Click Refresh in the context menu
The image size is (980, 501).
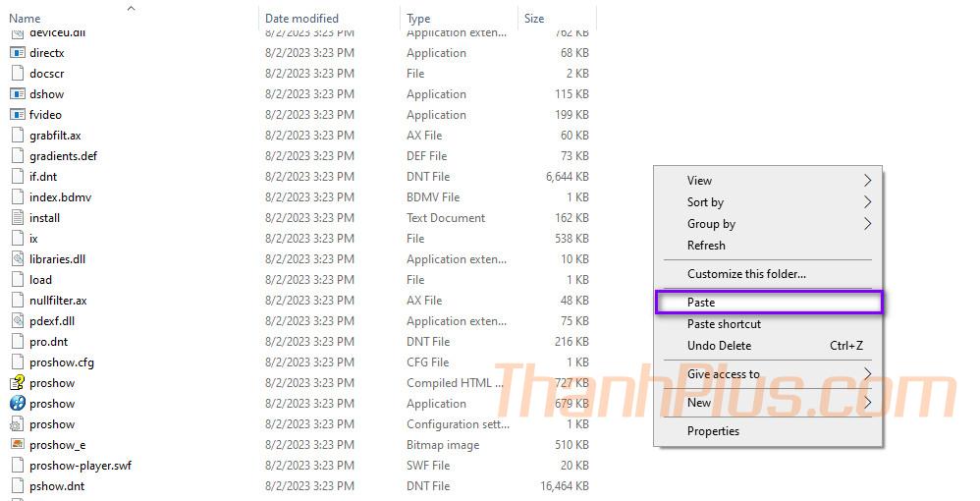(x=706, y=246)
